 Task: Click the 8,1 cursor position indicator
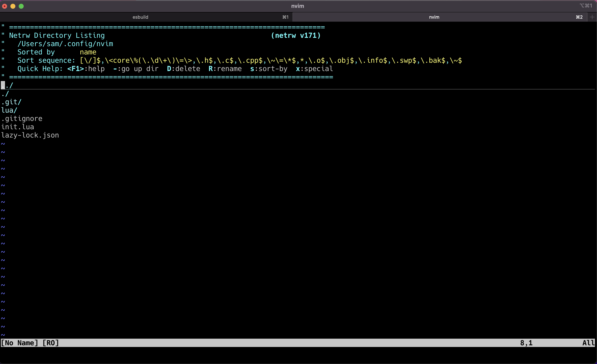click(527, 343)
